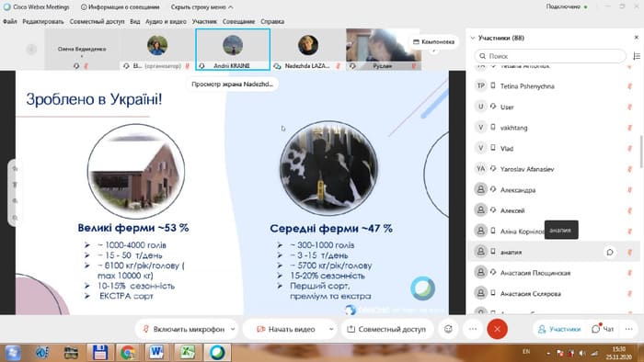Click Windows Start button

pos(12,353)
